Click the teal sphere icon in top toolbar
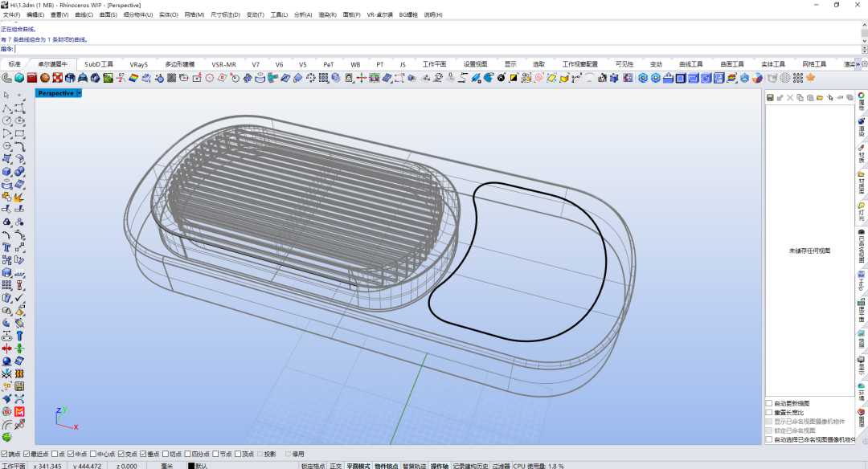The image size is (868, 469). (19, 78)
